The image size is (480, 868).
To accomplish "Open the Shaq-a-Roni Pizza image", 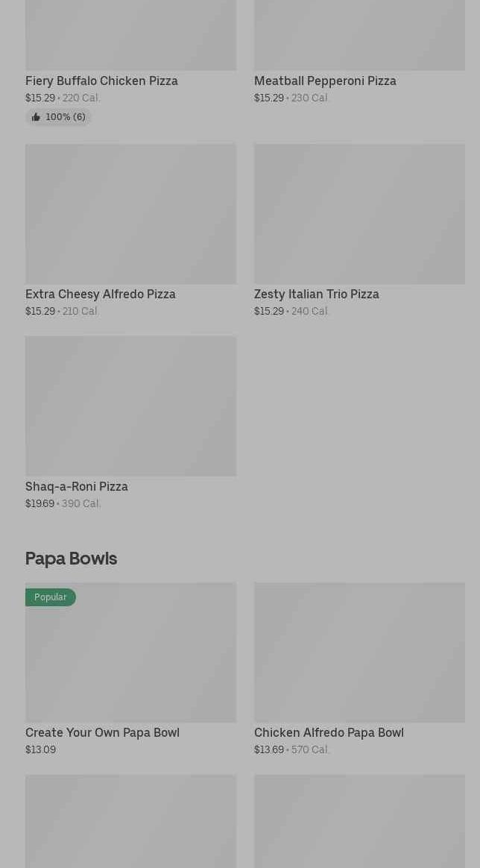I will [130, 406].
